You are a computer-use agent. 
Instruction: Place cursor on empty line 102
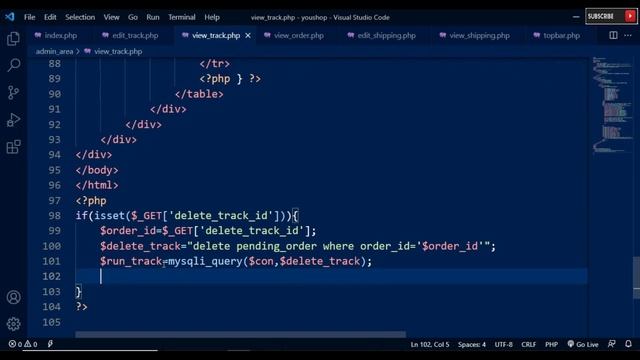coord(331,277)
